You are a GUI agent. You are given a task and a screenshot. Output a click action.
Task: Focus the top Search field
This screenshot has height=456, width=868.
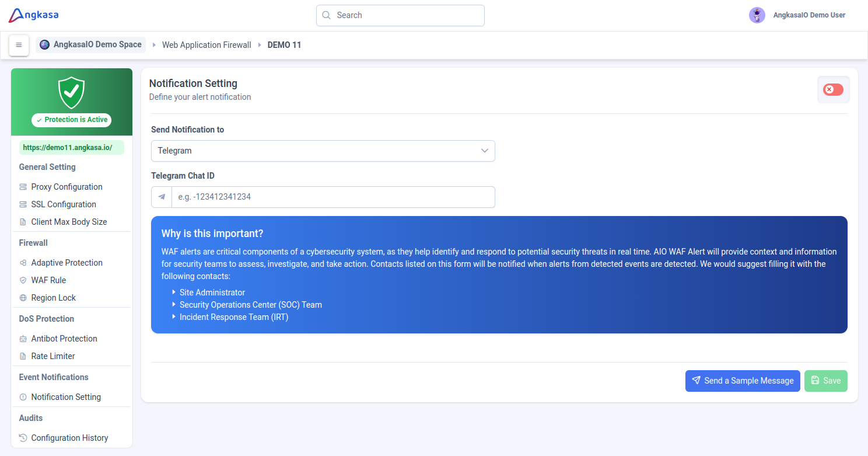[400, 15]
